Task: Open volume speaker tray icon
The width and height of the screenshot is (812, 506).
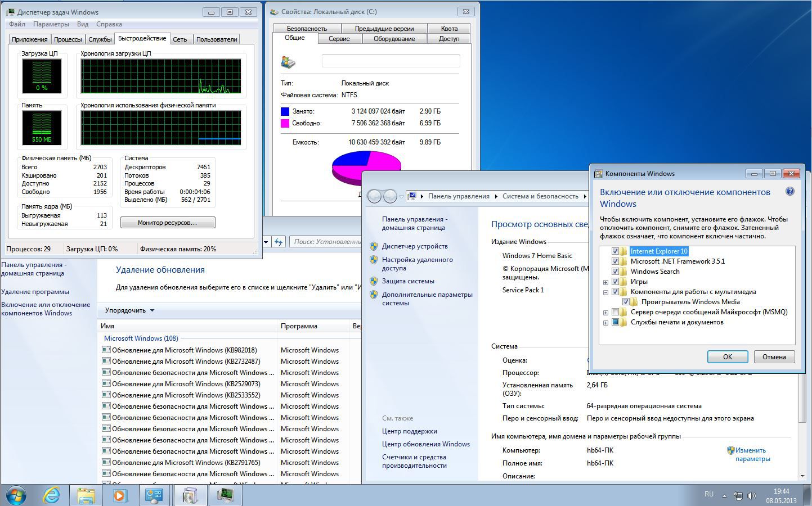Action: click(751, 496)
